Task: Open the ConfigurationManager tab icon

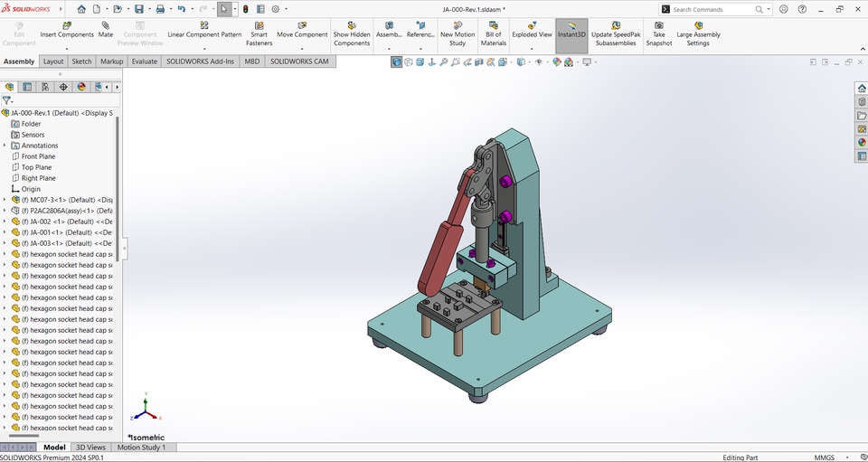Action: pyautogui.click(x=45, y=87)
